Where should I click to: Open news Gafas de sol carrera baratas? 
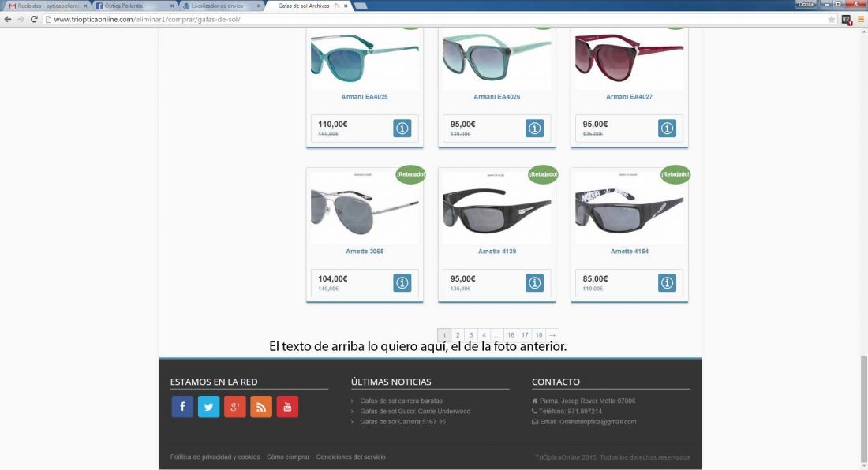tap(402, 401)
